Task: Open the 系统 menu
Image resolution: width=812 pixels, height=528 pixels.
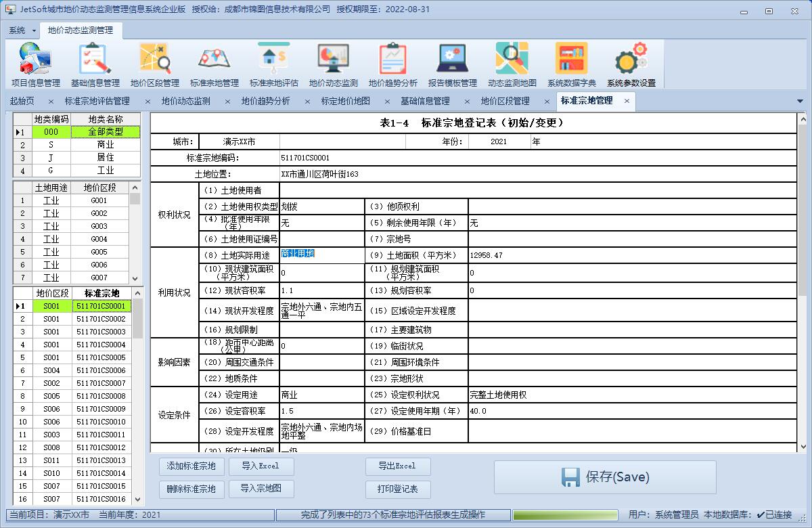Action: point(22,30)
